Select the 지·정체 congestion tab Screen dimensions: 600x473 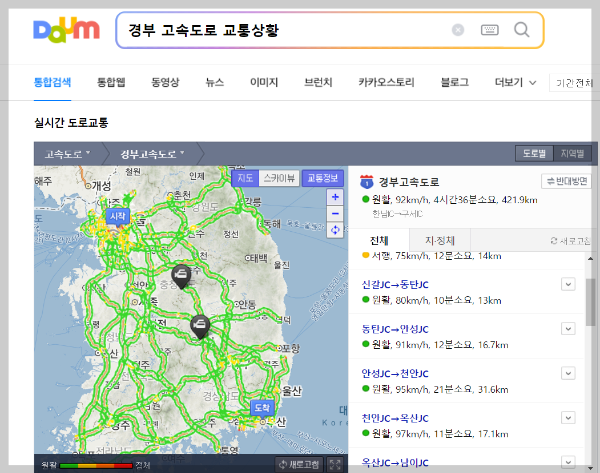(440, 240)
